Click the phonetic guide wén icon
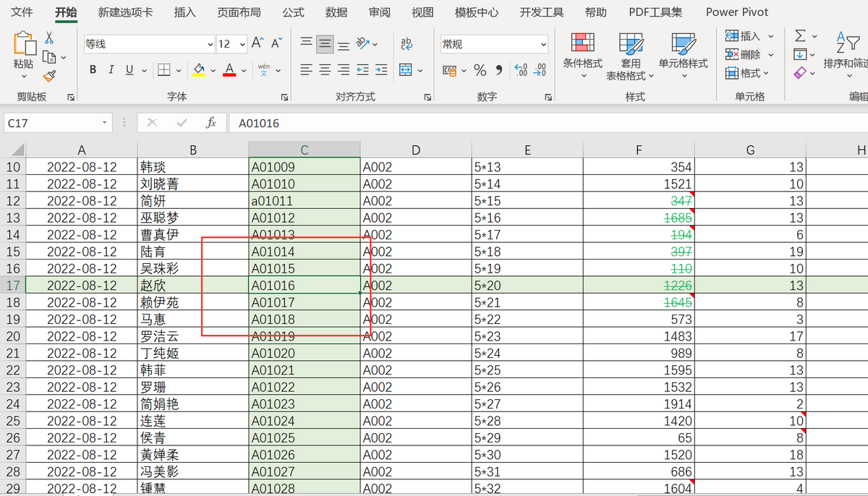 point(264,70)
